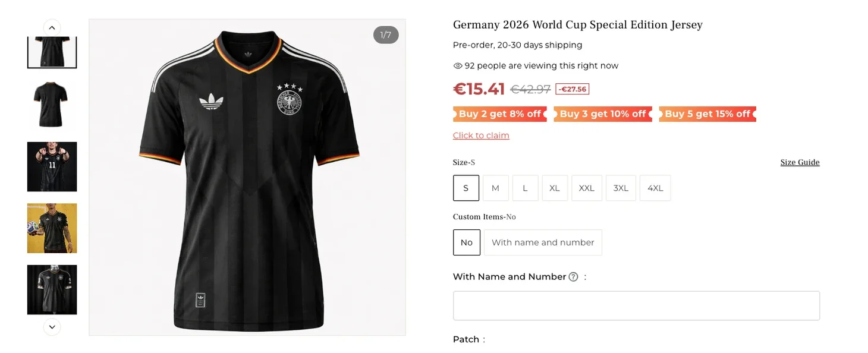
Task: Choose size XL
Action: (555, 188)
